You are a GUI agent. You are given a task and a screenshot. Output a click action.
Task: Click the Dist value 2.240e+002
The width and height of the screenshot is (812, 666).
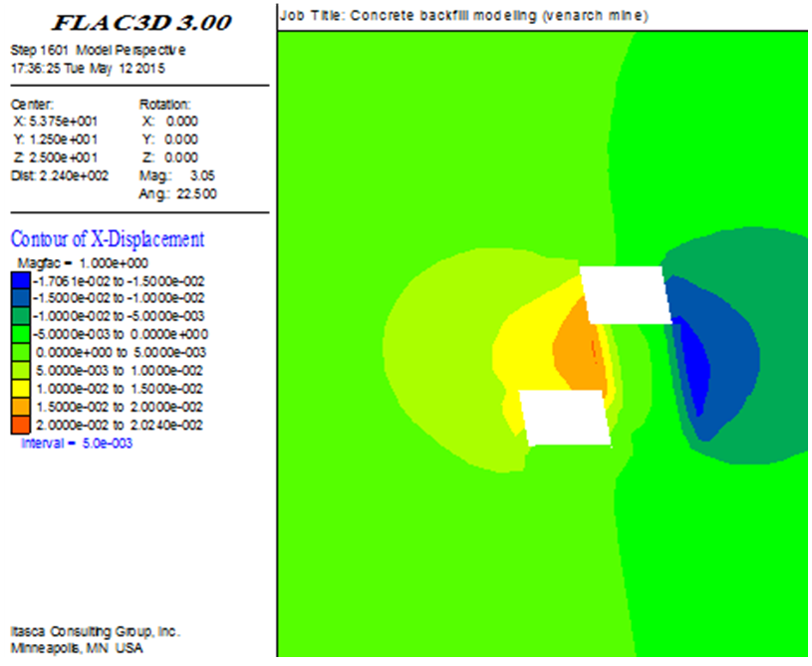click(x=60, y=175)
